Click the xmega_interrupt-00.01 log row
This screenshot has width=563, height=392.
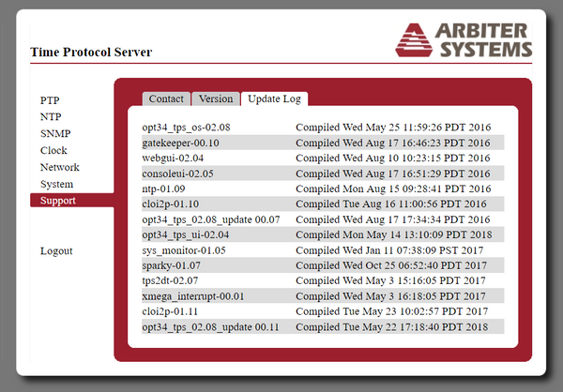192,295
